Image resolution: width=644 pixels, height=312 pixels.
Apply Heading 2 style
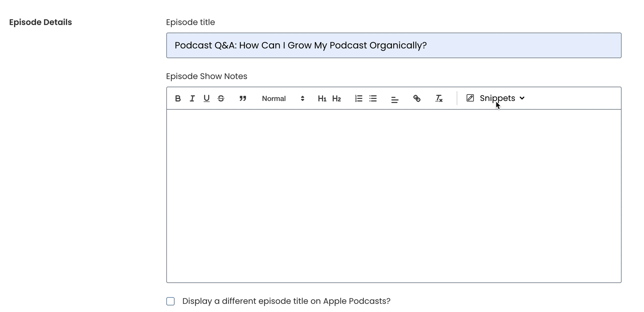[x=337, y=99]
